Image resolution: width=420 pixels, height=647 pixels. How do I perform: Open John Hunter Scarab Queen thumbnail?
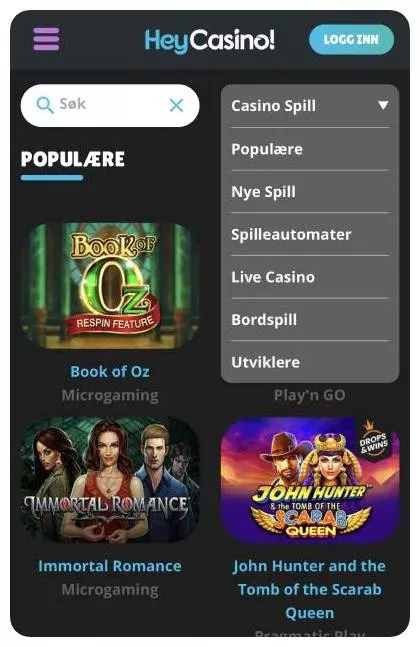[310, 480]
